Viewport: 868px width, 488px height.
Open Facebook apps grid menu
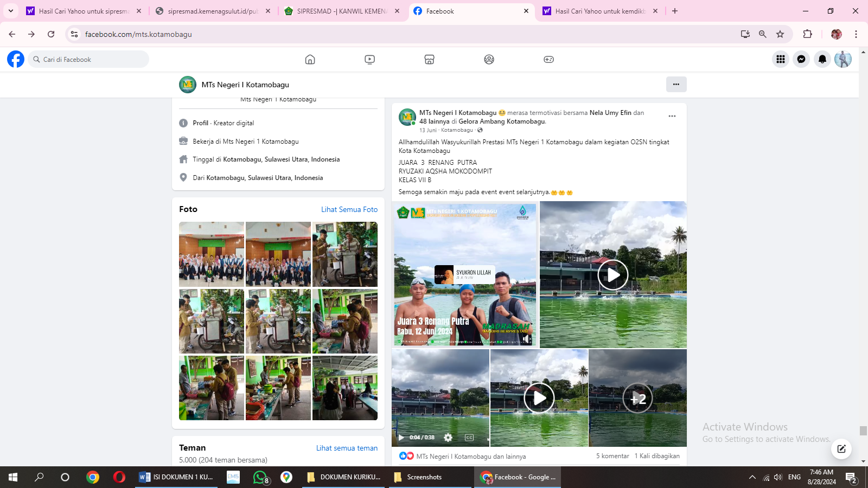point(781,59)
